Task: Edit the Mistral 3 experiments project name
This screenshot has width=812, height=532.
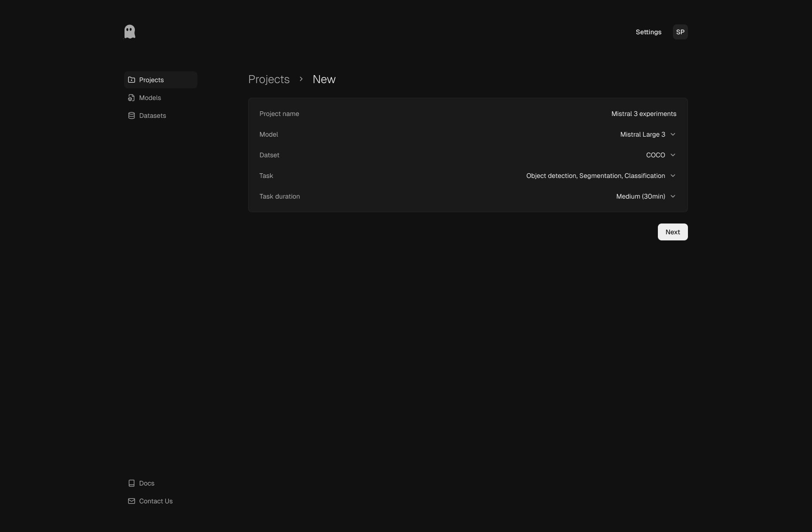Action: 643,114
